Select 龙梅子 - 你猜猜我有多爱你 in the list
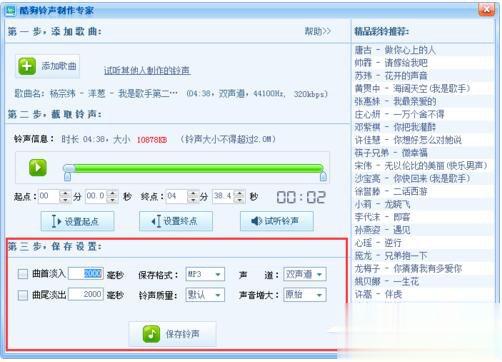 (x=408, y=268)
